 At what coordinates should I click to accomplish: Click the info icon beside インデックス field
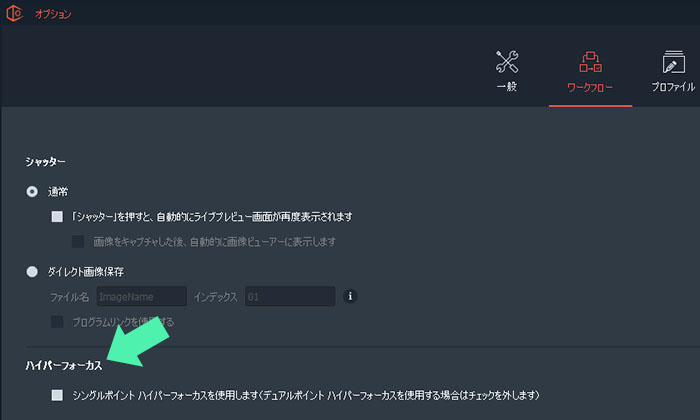tap(350, 296)
